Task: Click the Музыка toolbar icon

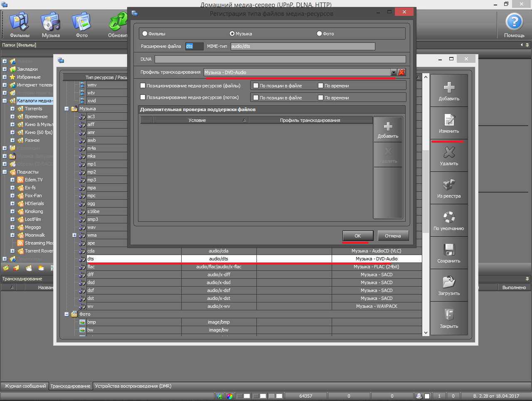Action: click(x=51, y=25)
